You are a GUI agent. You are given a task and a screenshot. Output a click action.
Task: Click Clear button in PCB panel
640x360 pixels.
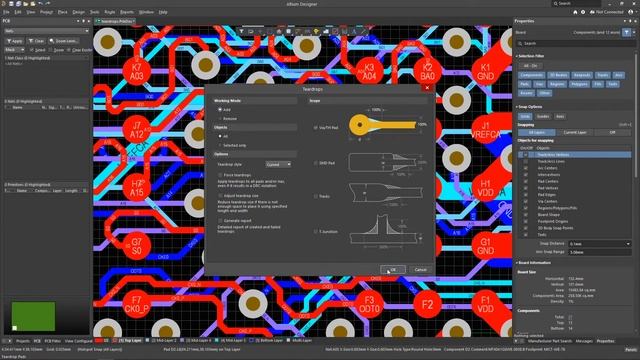[36, 41]
